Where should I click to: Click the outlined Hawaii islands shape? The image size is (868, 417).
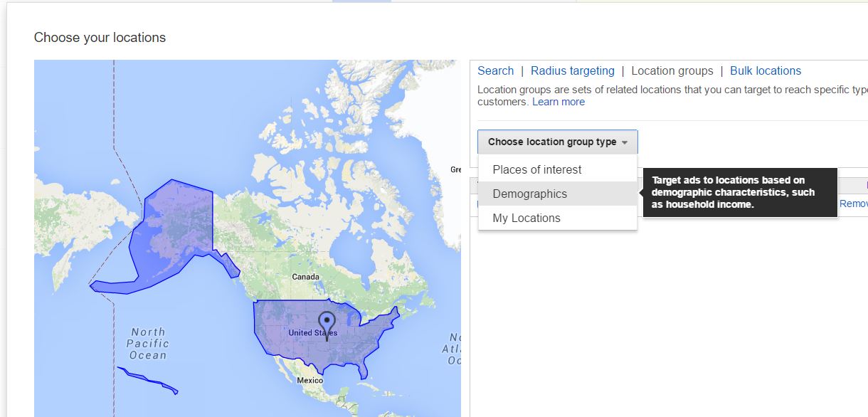click(x=147, y=379)
